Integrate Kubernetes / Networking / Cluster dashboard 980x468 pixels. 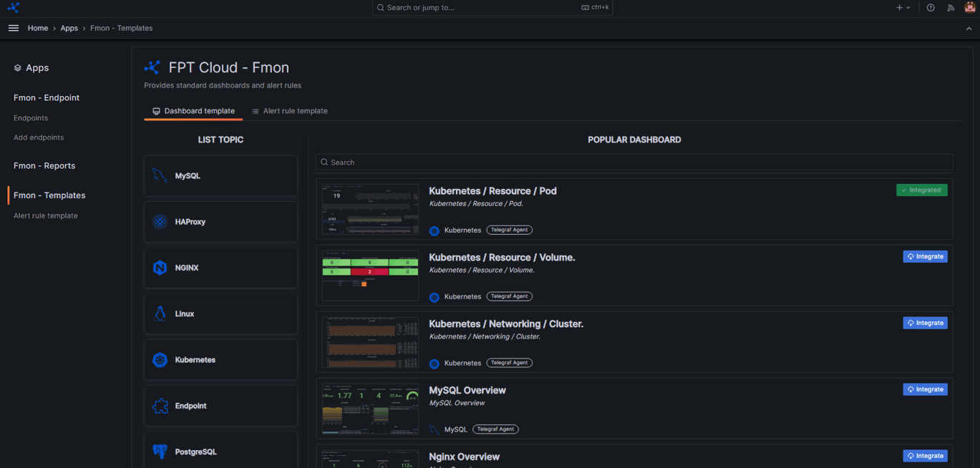coord(925,323)
